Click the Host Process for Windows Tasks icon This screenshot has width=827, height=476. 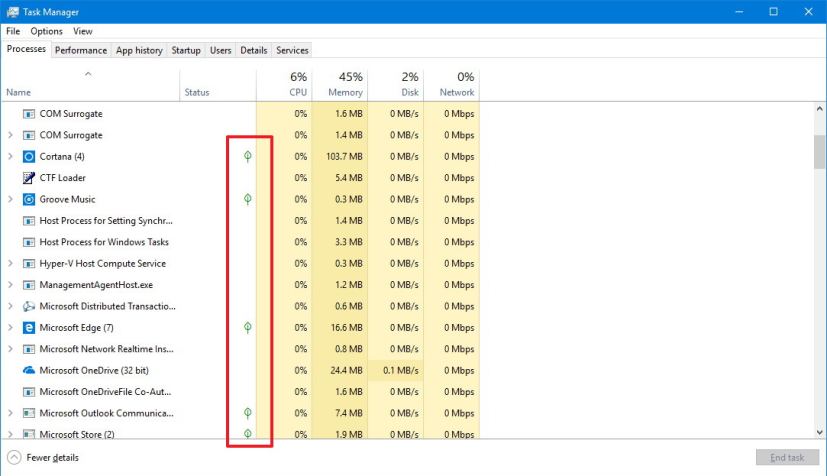(x=29, y=242)
